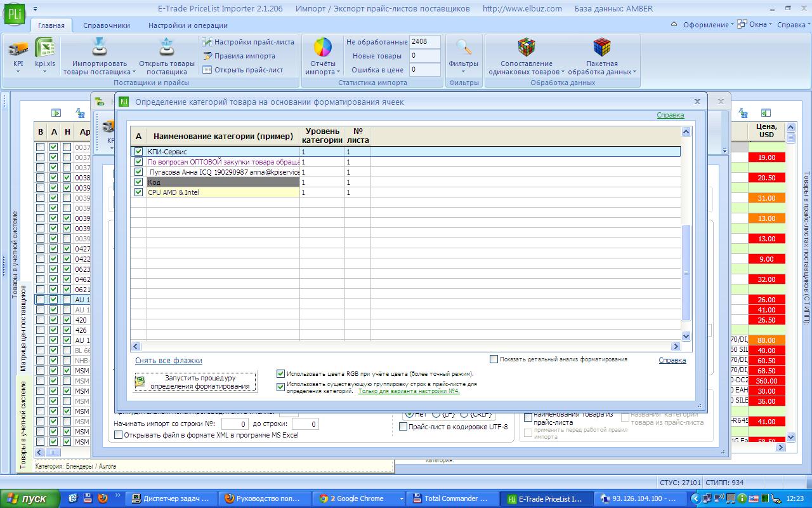Toggle checkbox for CPU AMD & Intel row
Viewport: 812px width, 508px height.
point(139,192)
